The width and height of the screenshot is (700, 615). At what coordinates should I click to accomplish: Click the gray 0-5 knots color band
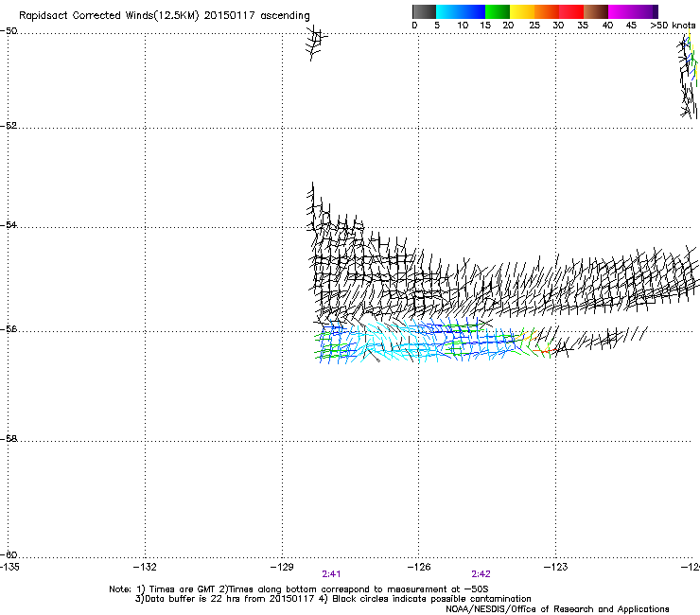[x=424, y=11]
